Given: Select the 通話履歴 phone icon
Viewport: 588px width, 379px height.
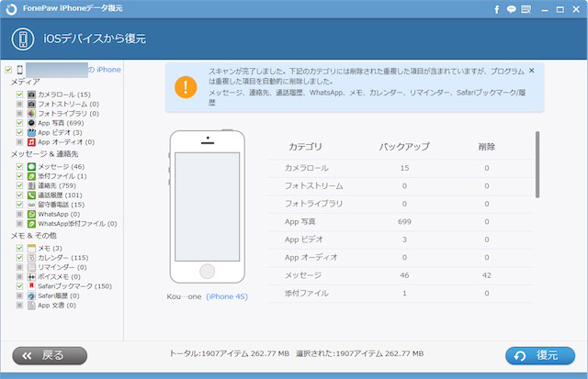Looking at the screenshot, I should (31, 195).
